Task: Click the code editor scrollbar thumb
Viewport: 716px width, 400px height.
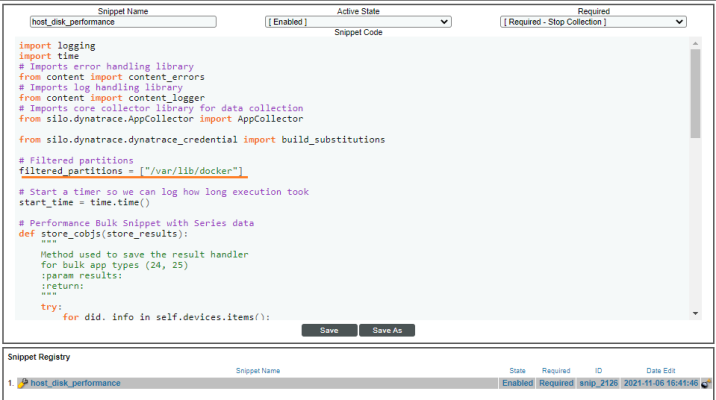Action: point(695,94)
